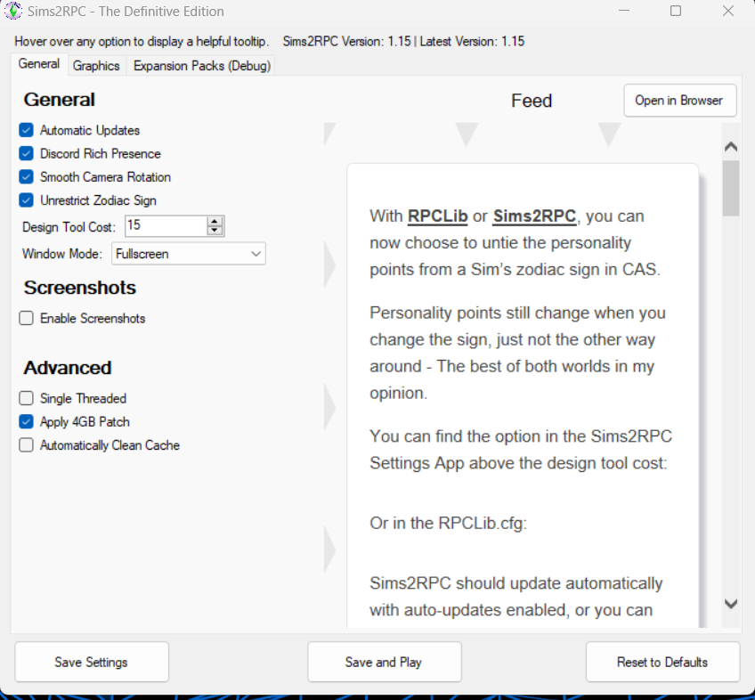Open the Expansion Packs (Debug) tab
This screenshot has width=755, height=700.
point(201,66)
